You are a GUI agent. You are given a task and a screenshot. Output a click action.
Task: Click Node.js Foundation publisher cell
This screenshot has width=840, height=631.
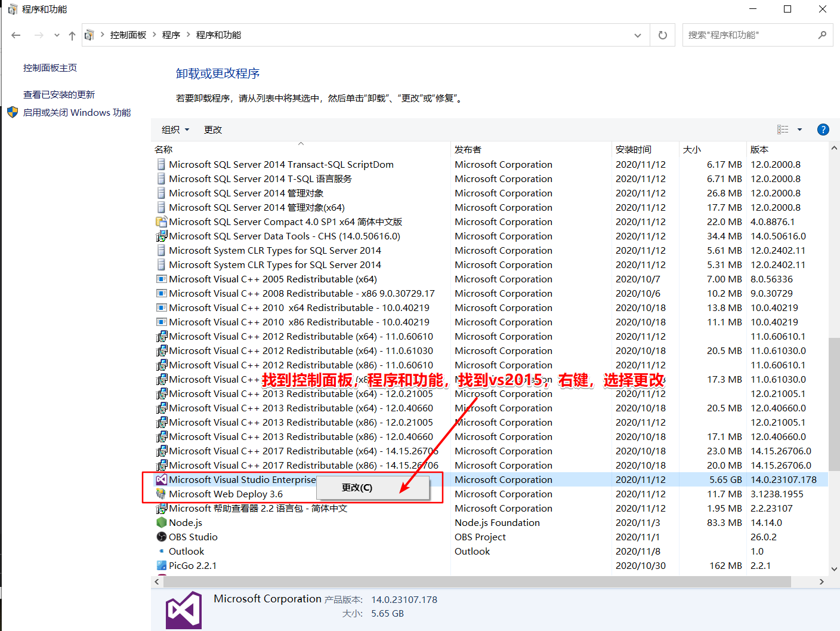[x=497, y=523]
